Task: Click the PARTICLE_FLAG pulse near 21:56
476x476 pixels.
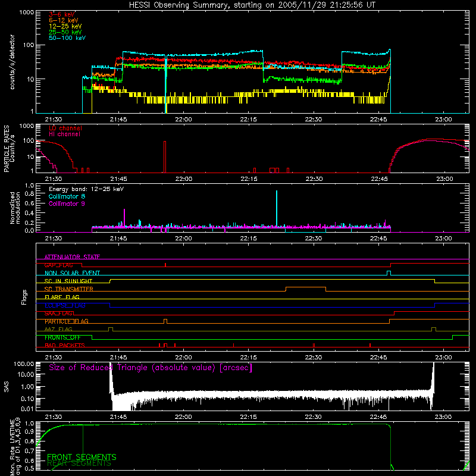Action: point(165,321)
